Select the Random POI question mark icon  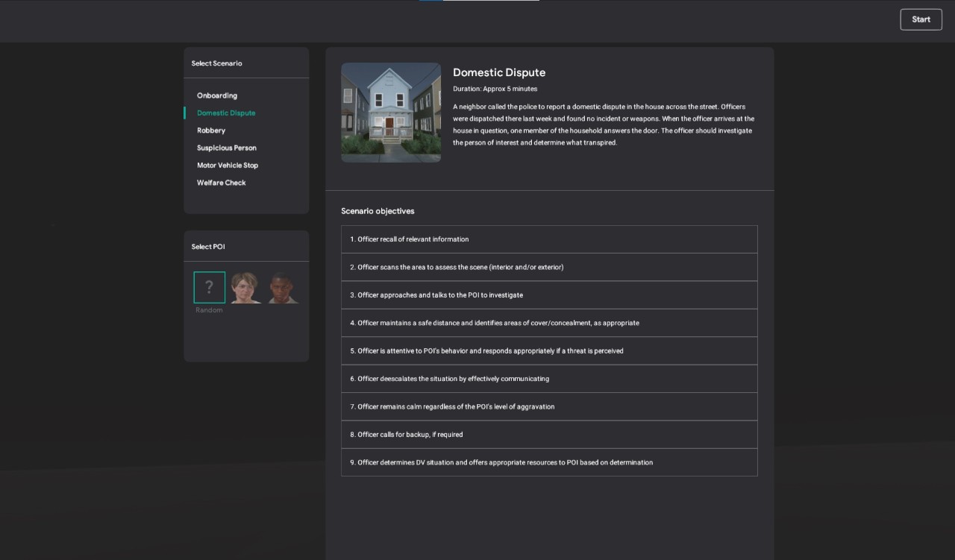[x=209, y=287]
